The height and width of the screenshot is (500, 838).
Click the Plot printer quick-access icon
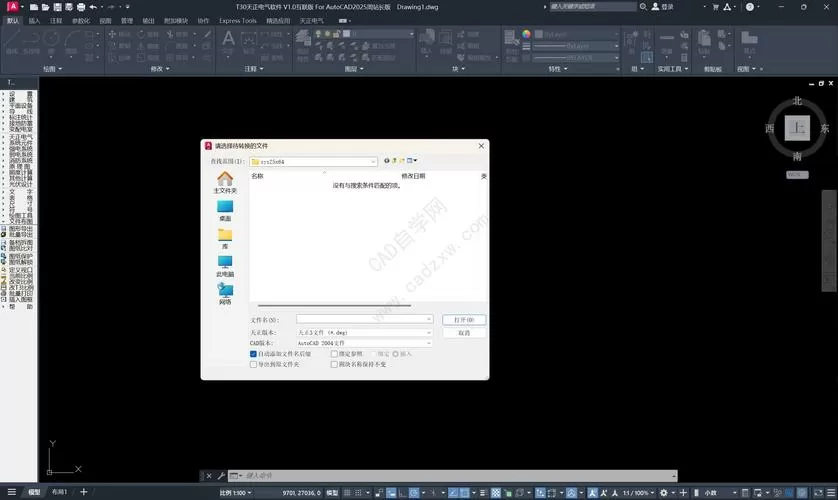point(81,7)
